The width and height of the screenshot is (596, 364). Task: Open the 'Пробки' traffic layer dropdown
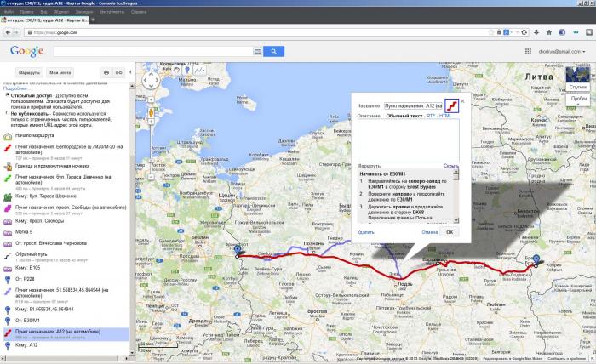click(x=579, y=99)
